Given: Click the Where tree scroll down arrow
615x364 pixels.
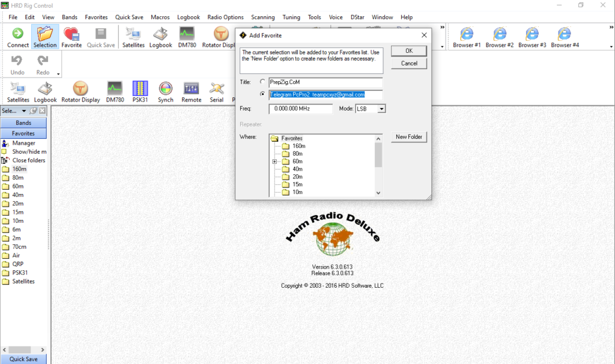Looking at the screenshot, I should tap(378, 193).
